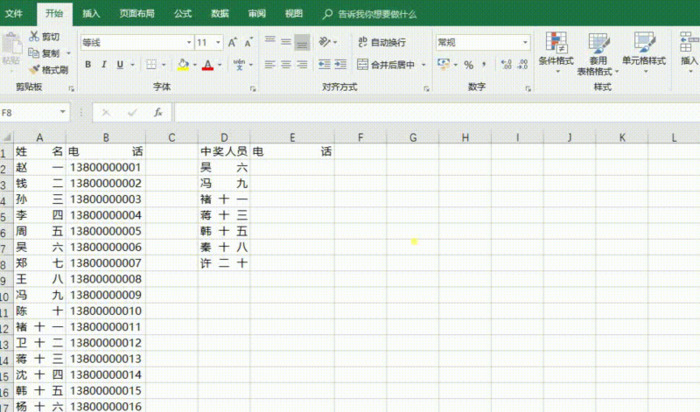Select cell containing 13800000006
Screen dimensions: 700x412
[105, 247]
